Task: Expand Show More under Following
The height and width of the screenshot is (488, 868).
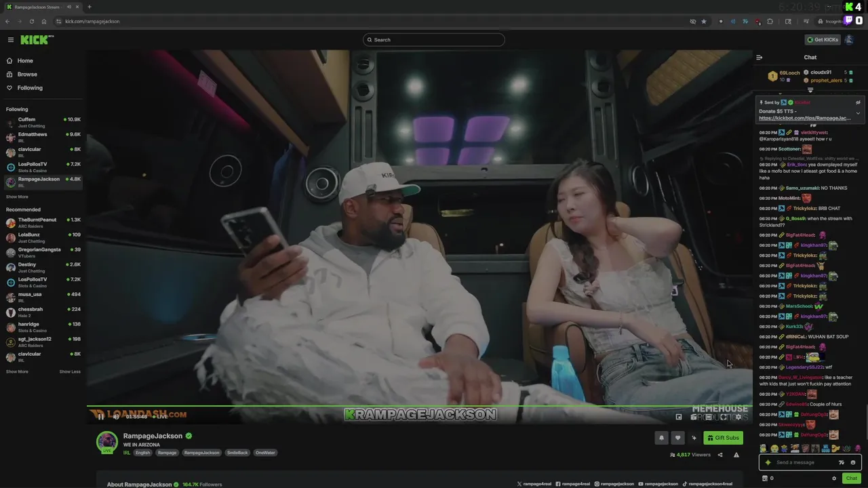Action: pyautogui.click(x=17, y=197)
